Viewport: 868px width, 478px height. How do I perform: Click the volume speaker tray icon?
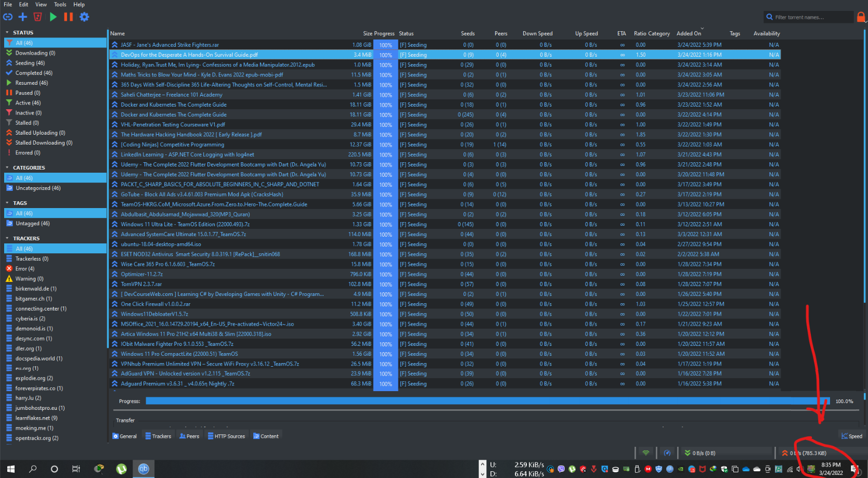[x=799, y=469]
